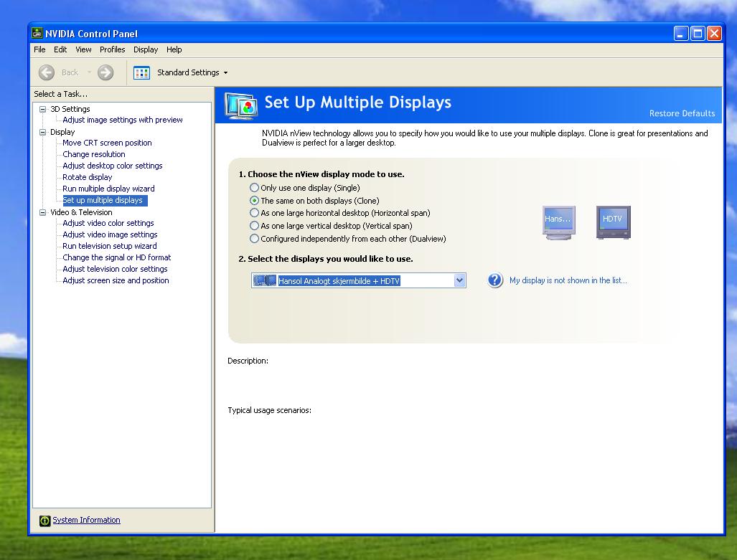Maximize the NVIDIA Control Panel window
Screen dimensions: 737x560
pyautogui.click(x=698, y=34)
